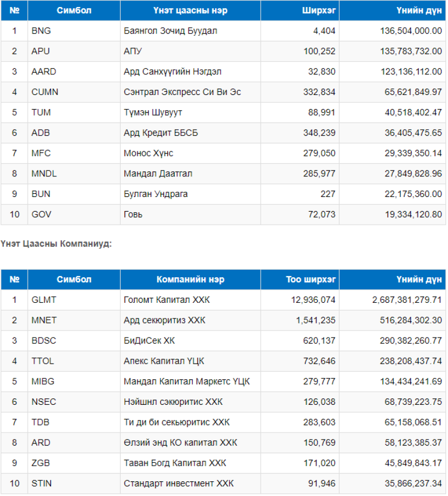Screen dimensions: 448x496
Task: Click the quantity value 332,834
Action: [x=319, y=92]
